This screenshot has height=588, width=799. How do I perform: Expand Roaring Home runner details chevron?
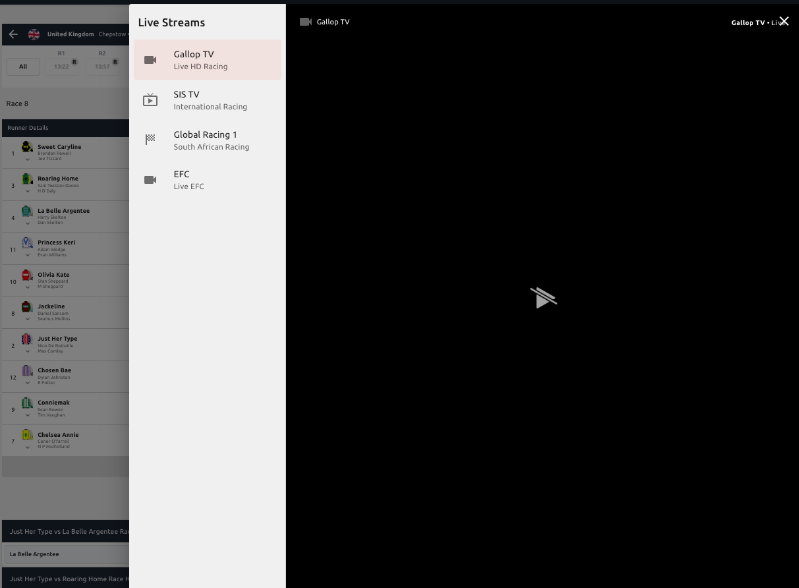click(x=27, y=190)
